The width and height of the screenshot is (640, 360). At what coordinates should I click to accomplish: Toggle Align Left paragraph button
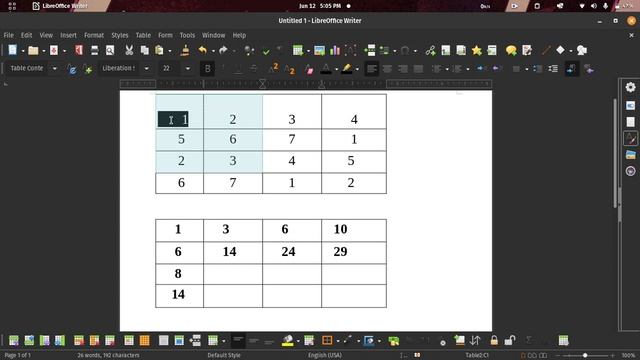click(371, 69)
